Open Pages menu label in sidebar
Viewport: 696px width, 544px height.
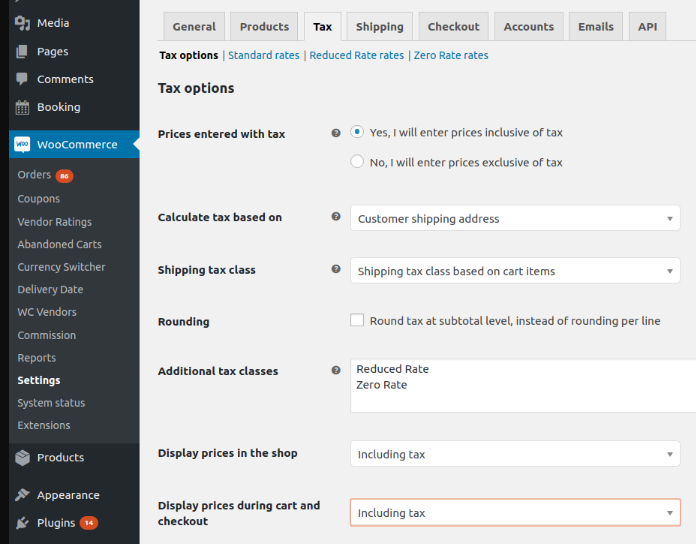53,51
